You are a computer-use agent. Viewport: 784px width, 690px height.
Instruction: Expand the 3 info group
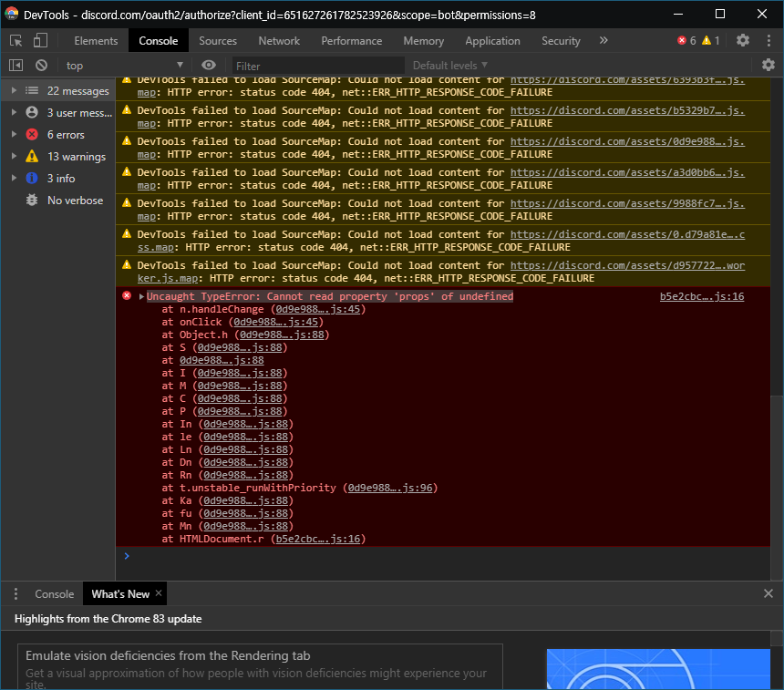coord(14,178)
